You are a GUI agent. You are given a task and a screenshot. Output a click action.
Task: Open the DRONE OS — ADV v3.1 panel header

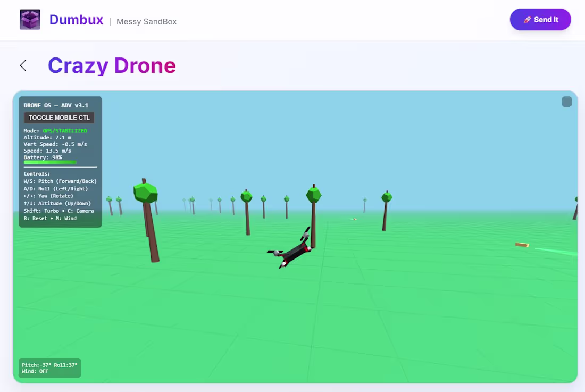tap(56, 105)
